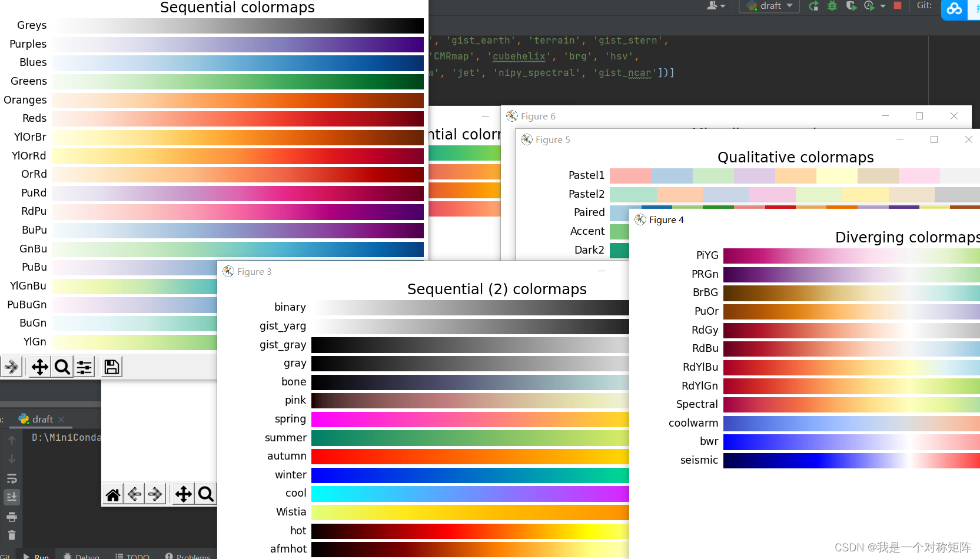The image size is (980, 559).
Task: Expand the Profile options dropdown arrow
Action: pyautogui.click(x=883, y=6)
